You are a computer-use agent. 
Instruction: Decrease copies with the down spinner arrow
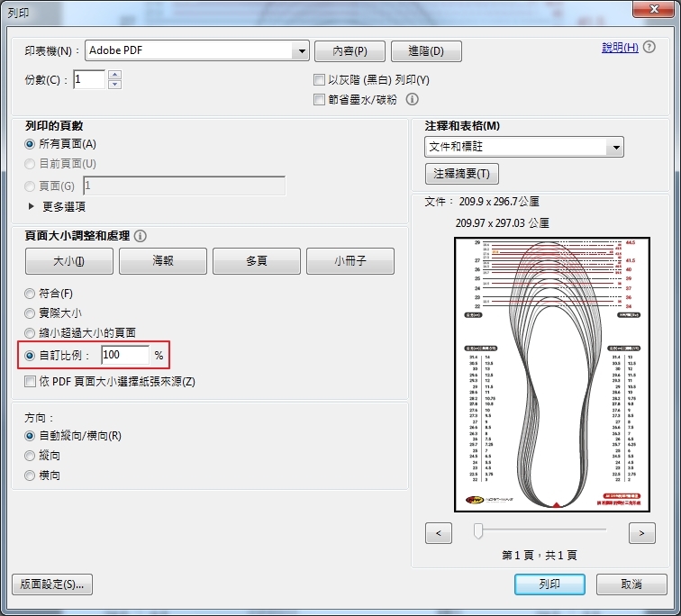[114, 85]
